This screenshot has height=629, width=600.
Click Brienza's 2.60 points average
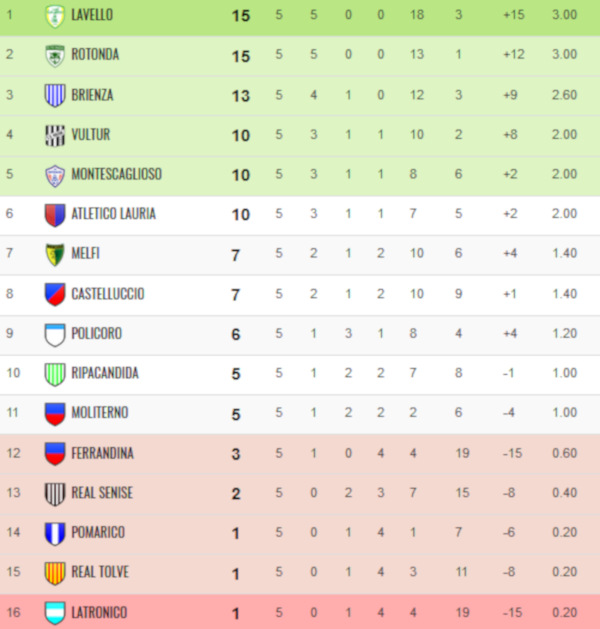(x=564, y=95)
